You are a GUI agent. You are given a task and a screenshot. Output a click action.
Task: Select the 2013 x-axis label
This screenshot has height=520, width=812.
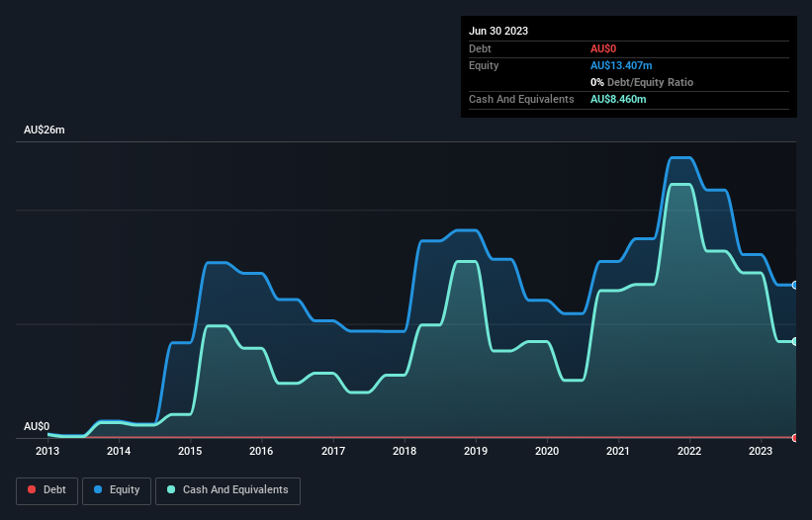pos(47,451)
